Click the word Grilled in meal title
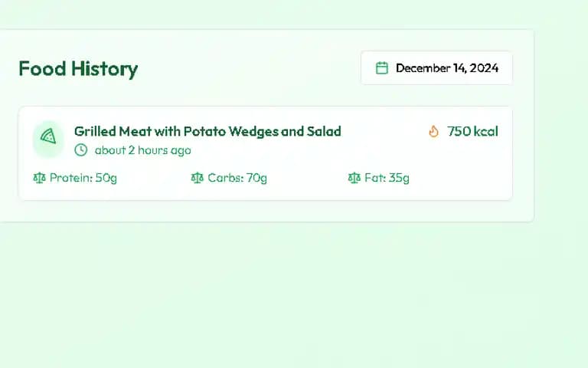 (95, 131)
